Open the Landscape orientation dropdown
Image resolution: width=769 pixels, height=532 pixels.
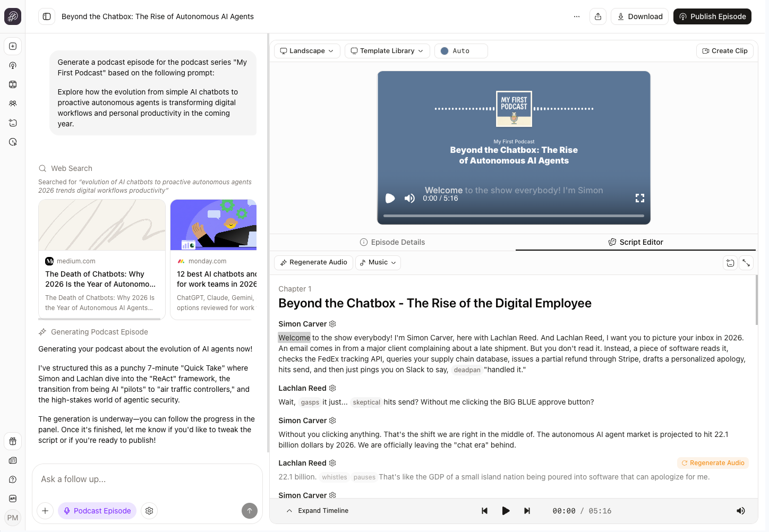click(307, 51)
